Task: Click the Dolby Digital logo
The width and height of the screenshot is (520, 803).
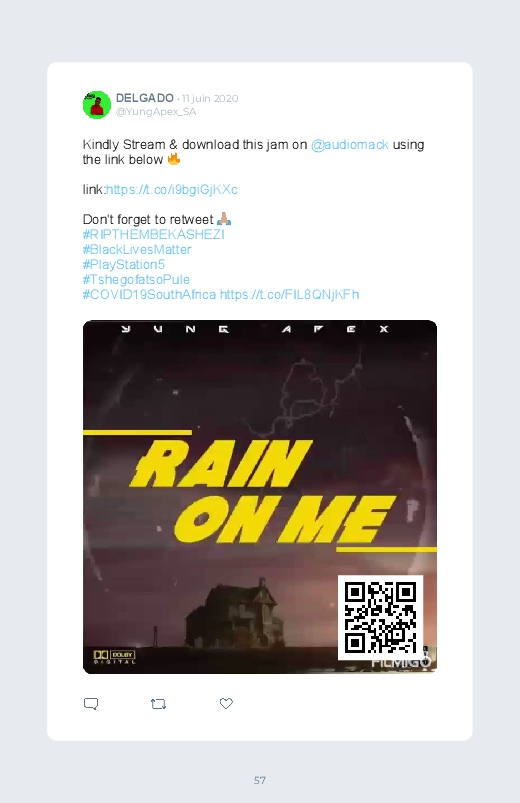Action: click(114, 657)
